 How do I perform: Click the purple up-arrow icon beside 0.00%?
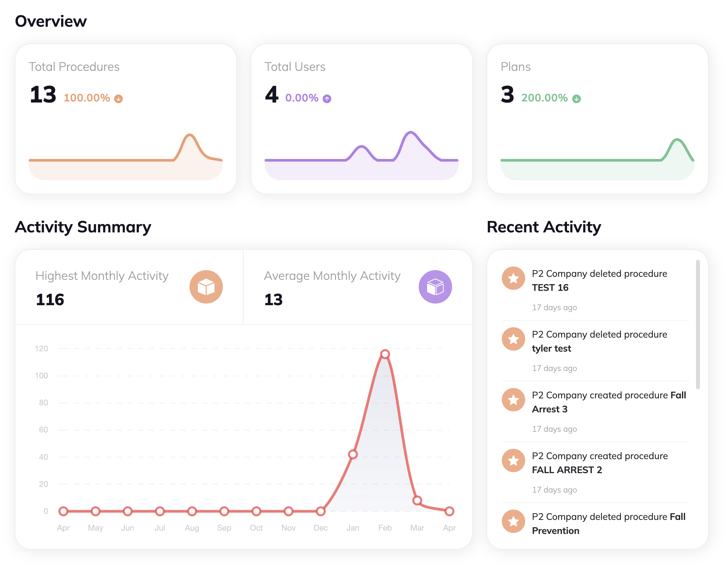327,99
